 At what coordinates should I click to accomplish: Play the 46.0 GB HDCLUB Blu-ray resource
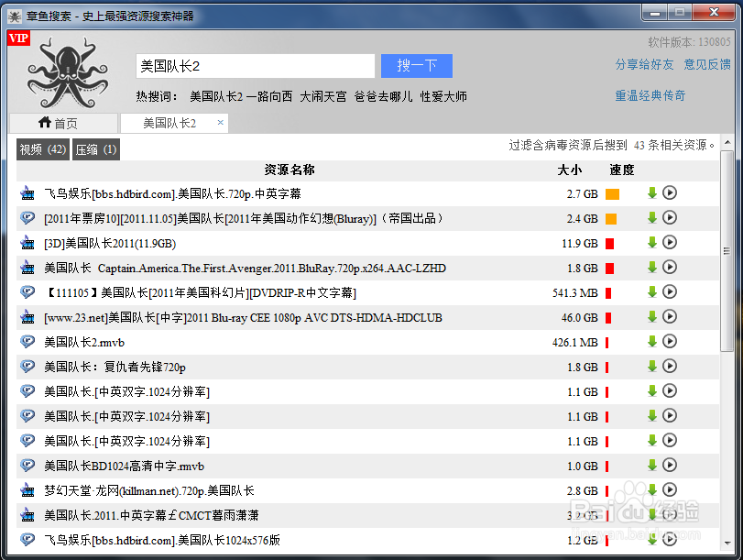point(670,316)
